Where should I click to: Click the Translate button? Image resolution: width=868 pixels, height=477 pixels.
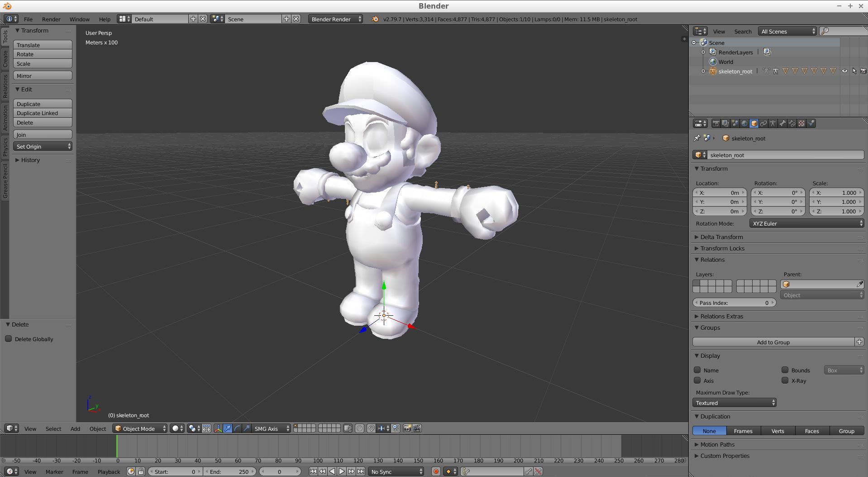pyautogui.click(x=43, y=45)
